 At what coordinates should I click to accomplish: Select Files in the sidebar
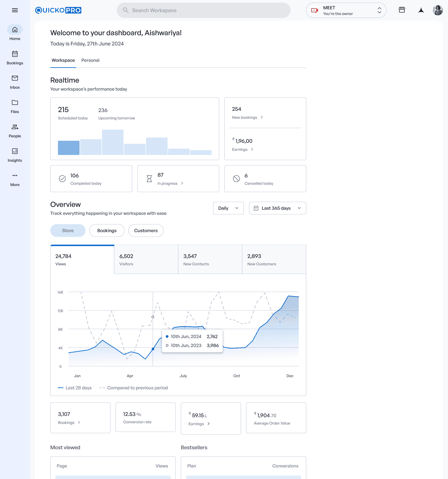coord(15,106)
